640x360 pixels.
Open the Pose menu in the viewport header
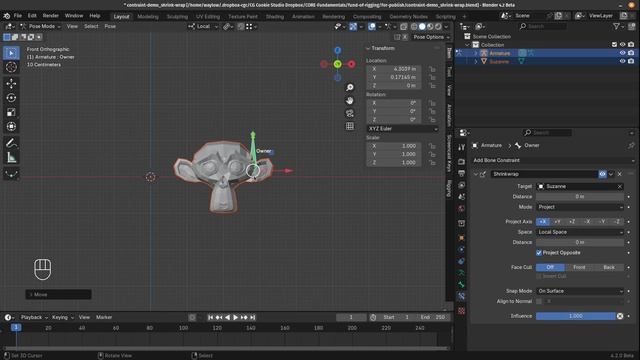click(x=110, y=26)
